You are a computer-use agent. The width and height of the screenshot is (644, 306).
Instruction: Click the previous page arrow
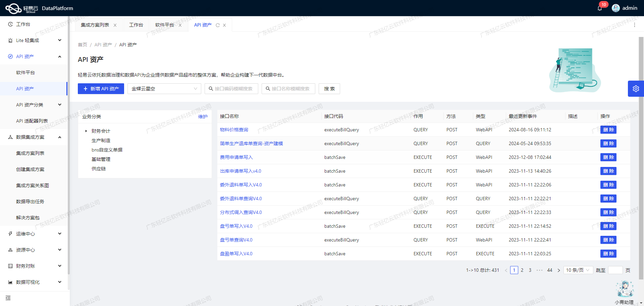pyautogui.click(x=506, y=270)
